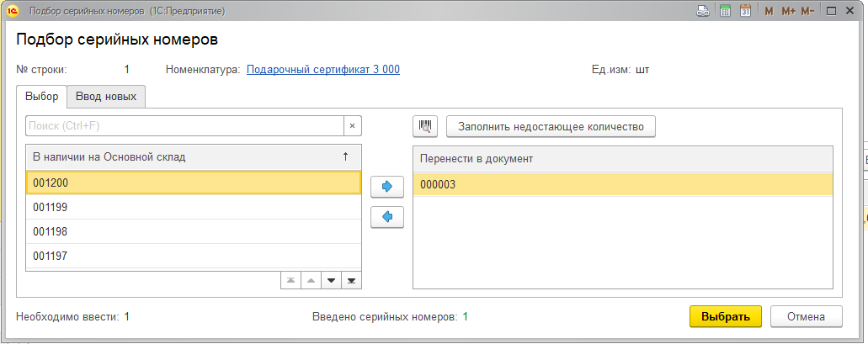Jump to last row in stock list
Image resolution: width=868 pixels, height=344 pixels.
pos(352,280)
